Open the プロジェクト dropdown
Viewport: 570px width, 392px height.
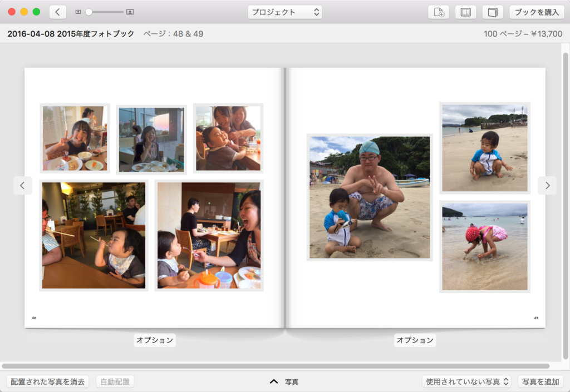[284, 12]
